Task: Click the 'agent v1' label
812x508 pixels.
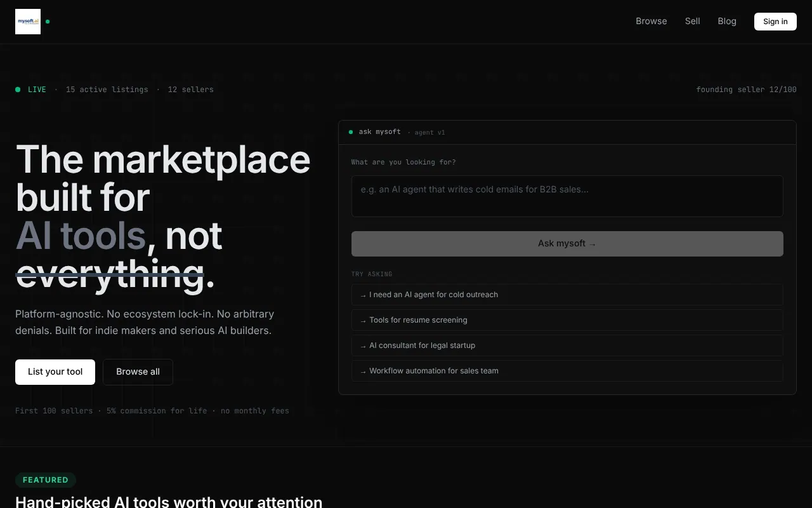Action: (430, 133)
